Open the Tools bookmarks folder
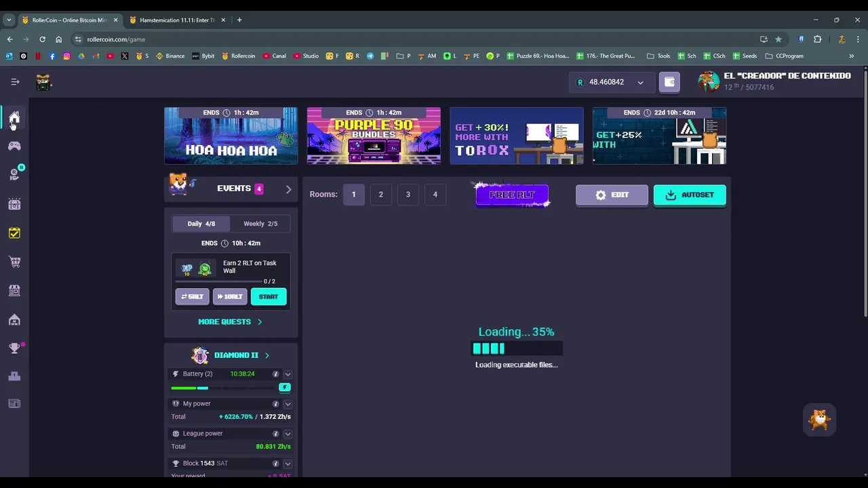The image size is (868, 488). tap(658, 56)
